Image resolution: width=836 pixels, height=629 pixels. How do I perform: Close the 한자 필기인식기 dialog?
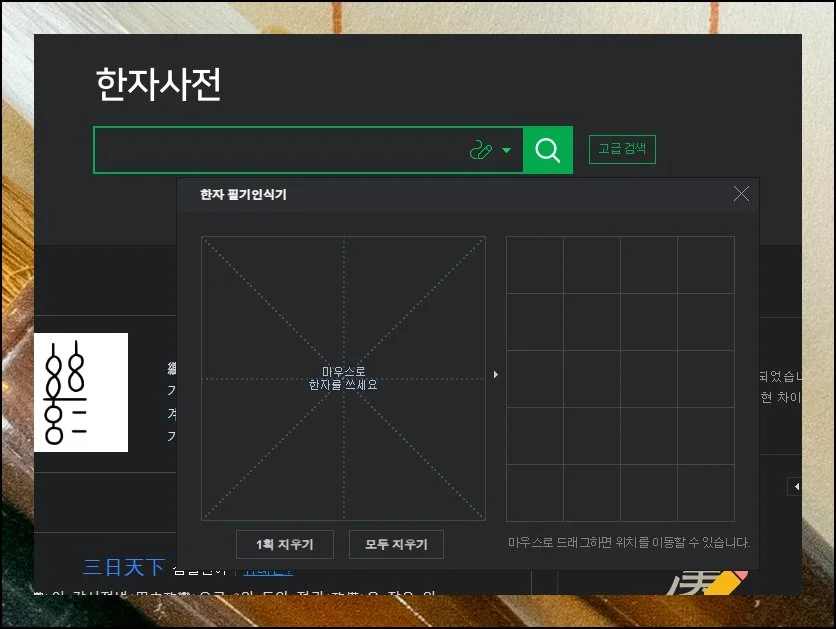click(x=741, y=194)
